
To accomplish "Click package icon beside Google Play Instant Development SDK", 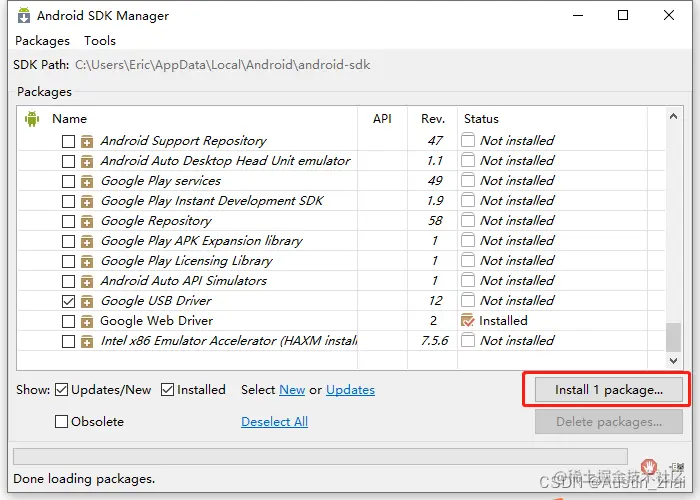I will tap(87, 202).
